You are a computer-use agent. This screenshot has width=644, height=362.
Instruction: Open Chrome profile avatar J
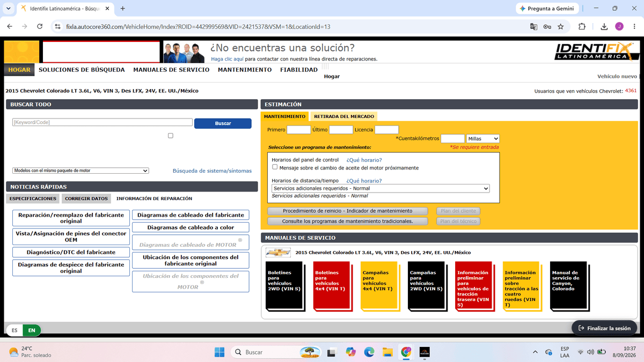click(619, 26)
